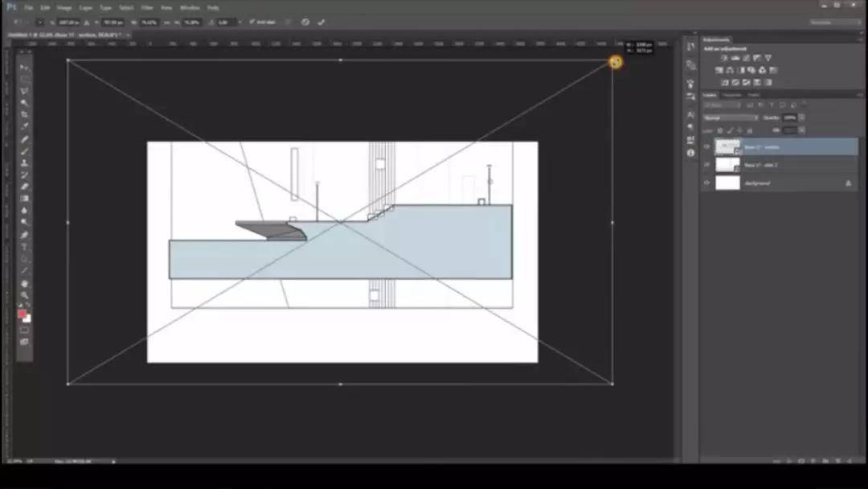
Task: Select the Crop tool in the toolbar
Action: click(x=24, y=114)
